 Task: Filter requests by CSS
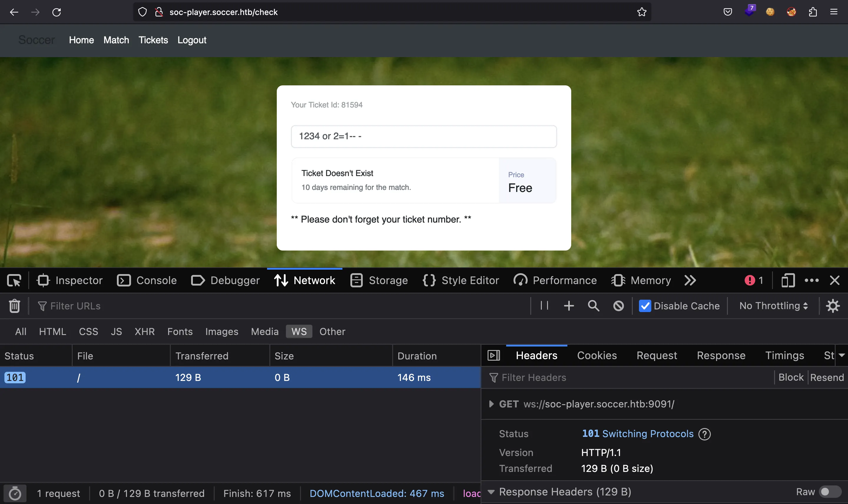coord(88,331)
